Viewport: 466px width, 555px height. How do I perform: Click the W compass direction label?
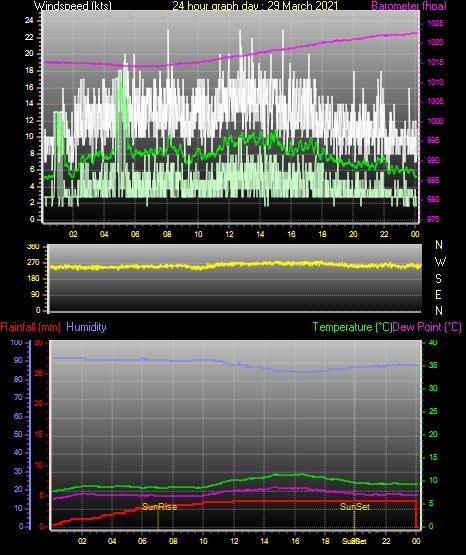440,262
